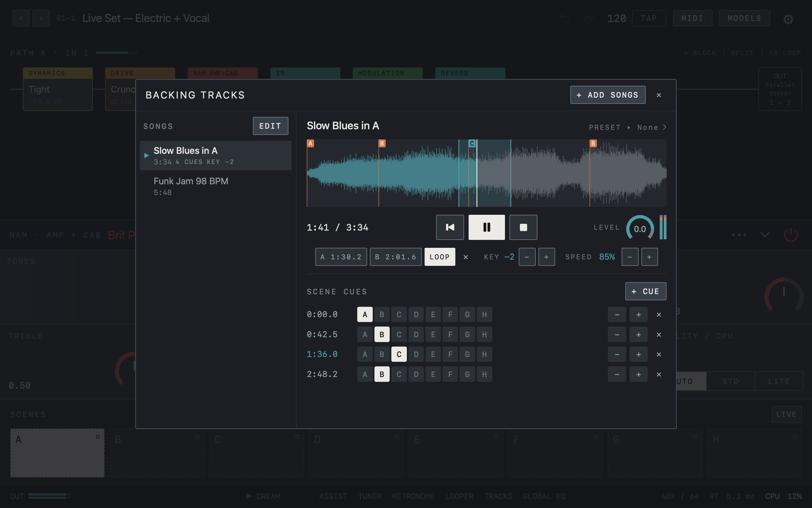
Task: Assign scene G to 2:48.2 cue
Action: (x=467, y=374)
